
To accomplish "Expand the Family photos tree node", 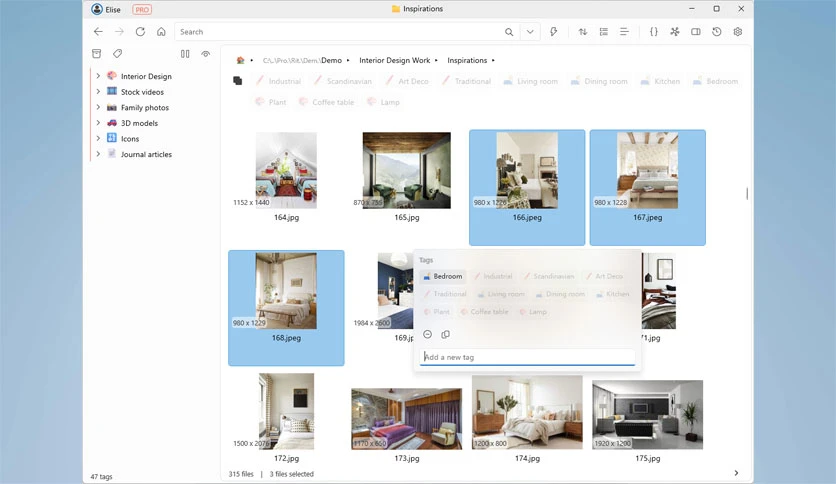I will (98, 107).
